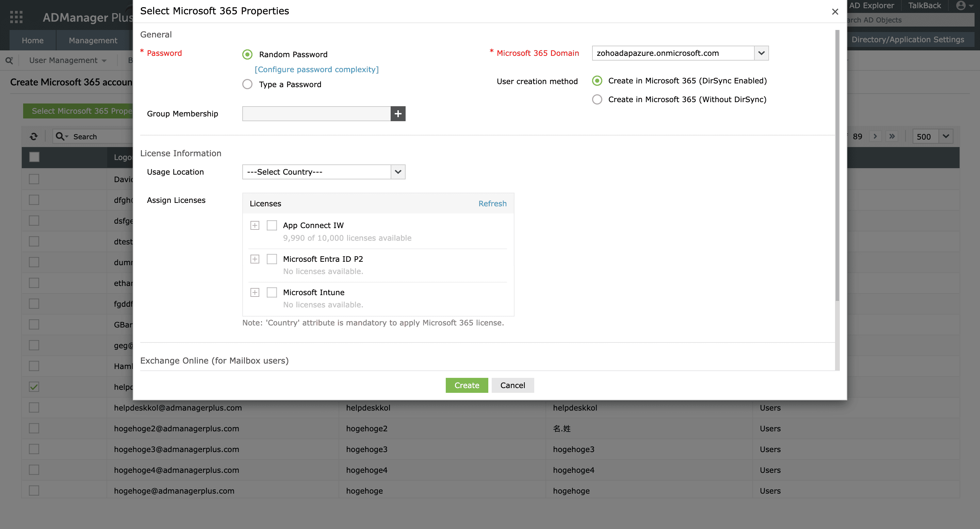Click the search magnifier icon in table toolbar
Screen dimensions: 980x529
coord(60,137)
